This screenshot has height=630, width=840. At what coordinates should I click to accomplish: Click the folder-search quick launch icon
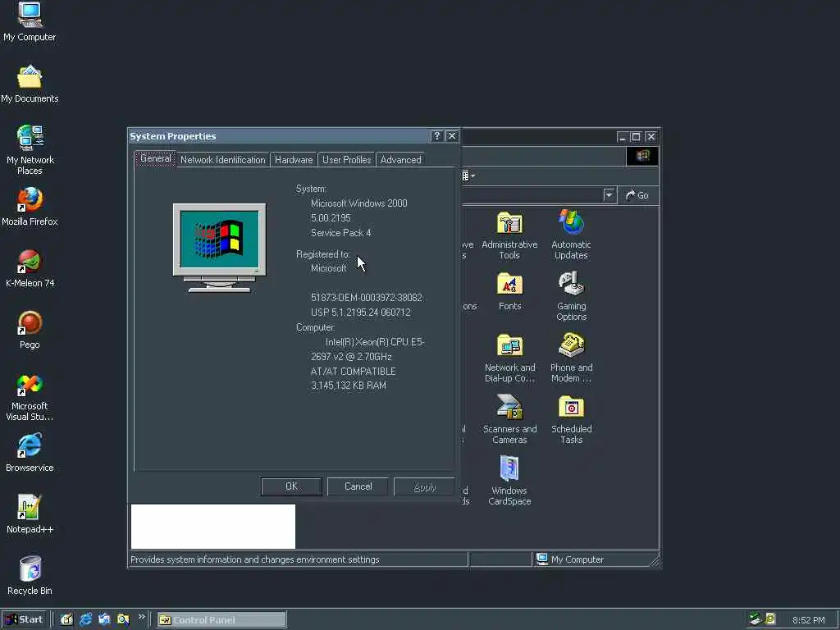coord(123,620)
